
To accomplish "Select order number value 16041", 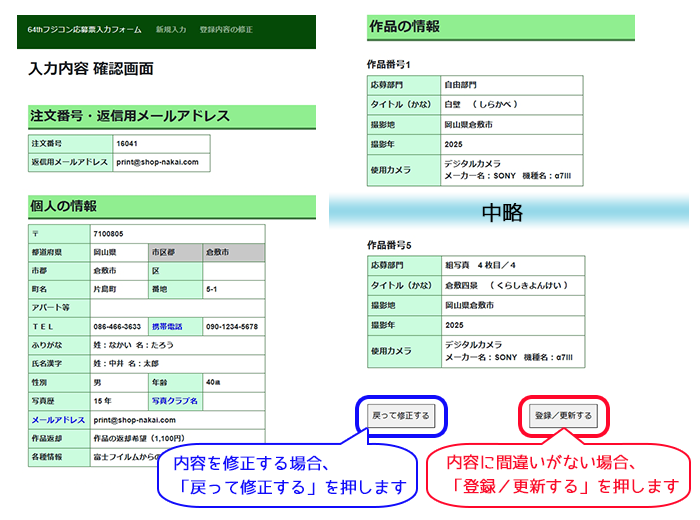I will click(127, 144).
